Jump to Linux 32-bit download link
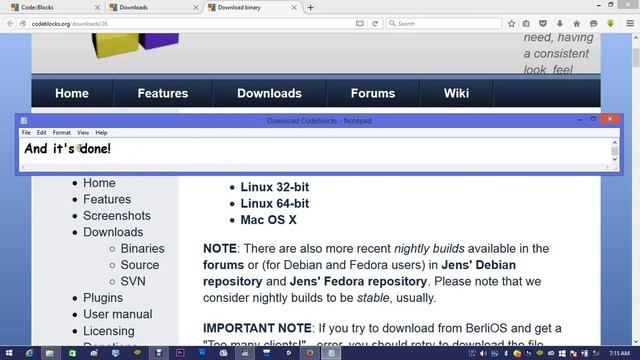 click(275, 187)
